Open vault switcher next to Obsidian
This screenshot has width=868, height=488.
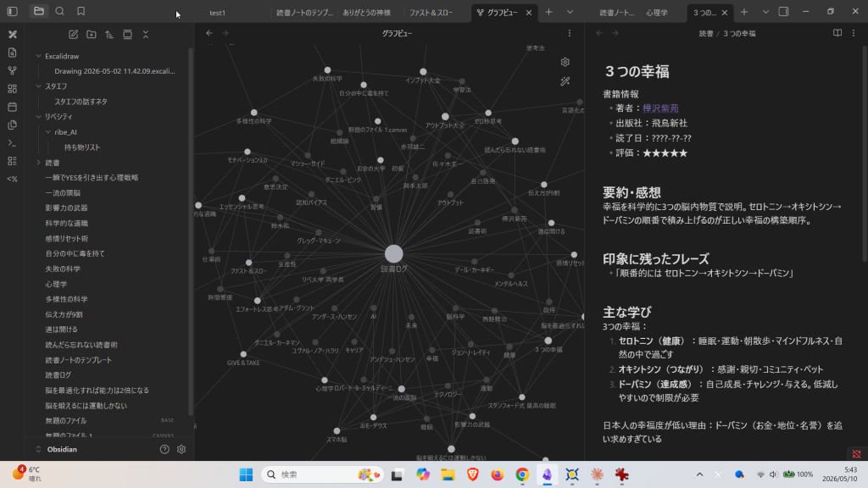[x=38, y=449]
